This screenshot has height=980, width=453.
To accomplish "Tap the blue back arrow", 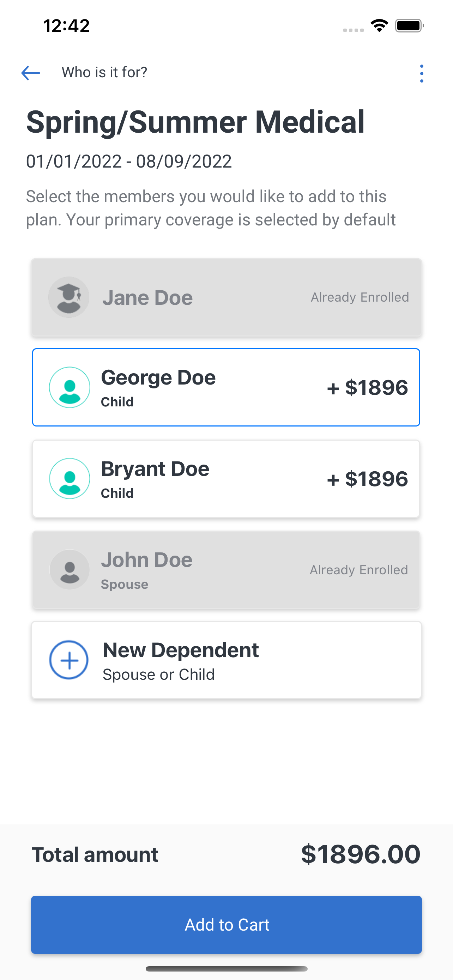I will pos(31,73).
